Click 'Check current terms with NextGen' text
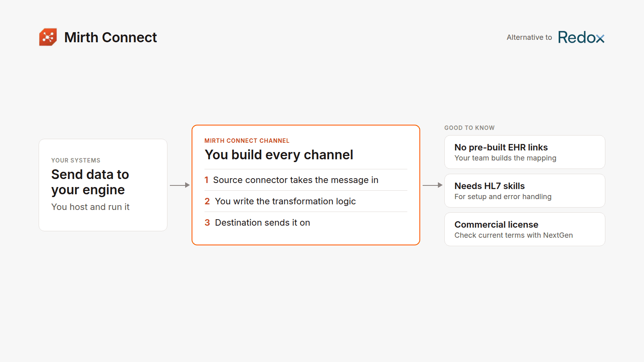Screen dimensions: 644x362 pyautogui.click(x=514, y=235)
